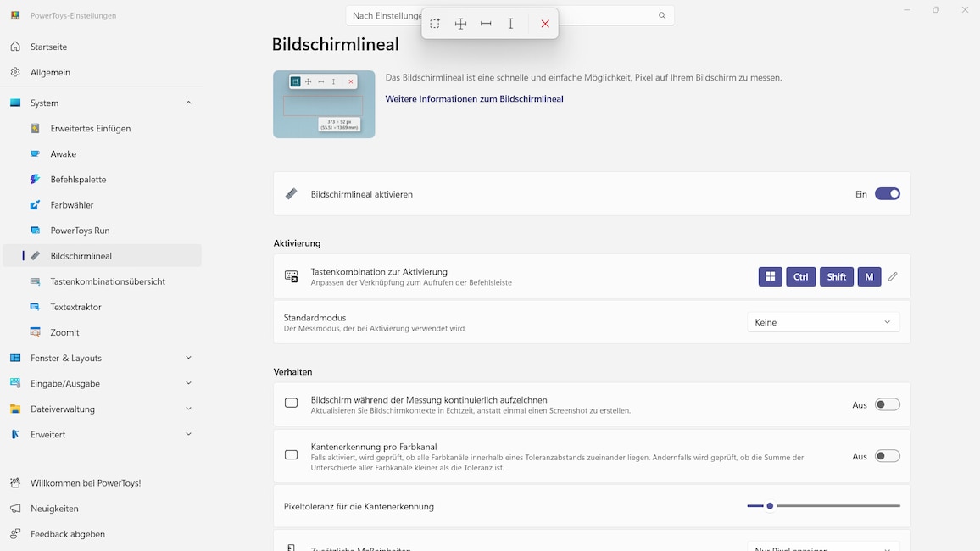Screen dimensions: 980x551
Task: Open Weitere Informationen zum Bildschirmlineal link
Action: point(475,98)
